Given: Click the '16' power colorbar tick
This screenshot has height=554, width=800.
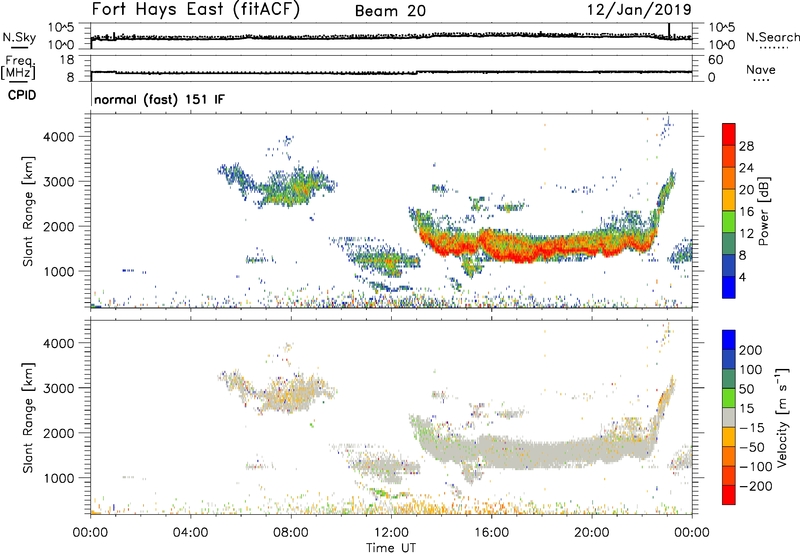Looking at the screenshot, I should pos(746,212).
